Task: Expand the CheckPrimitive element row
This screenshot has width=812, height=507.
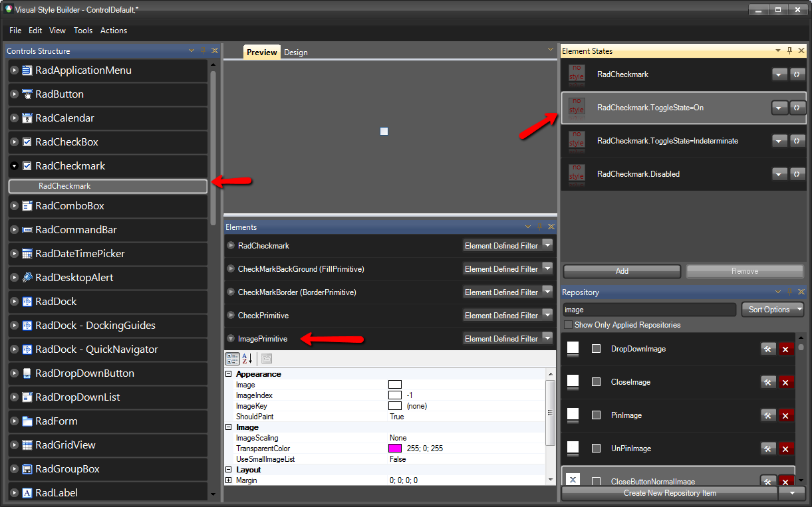Action: pyautogui.click(x=231, y=316)
